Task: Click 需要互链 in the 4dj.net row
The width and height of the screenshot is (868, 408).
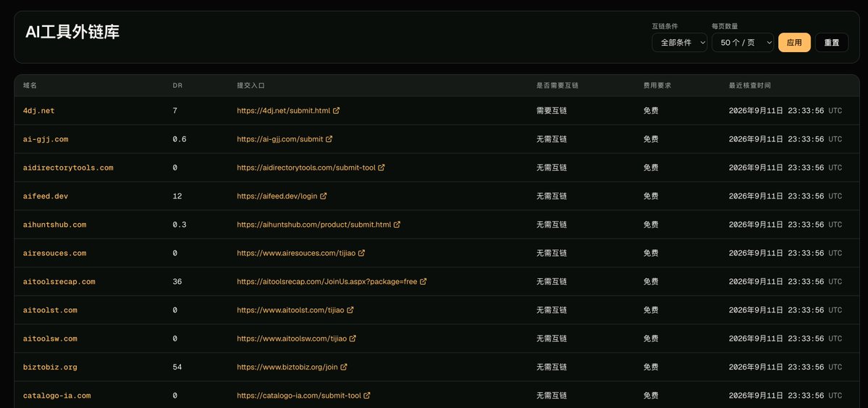Action: (552, 111)
